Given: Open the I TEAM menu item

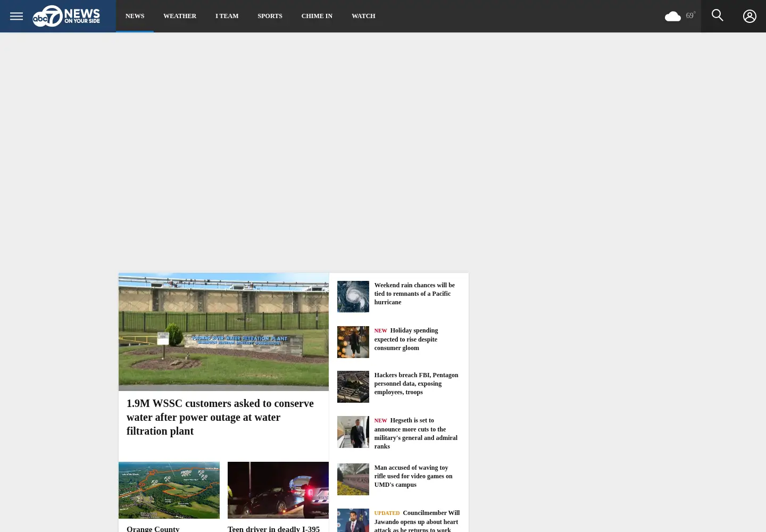Looking at the screenshot, I should click(227, 16).
